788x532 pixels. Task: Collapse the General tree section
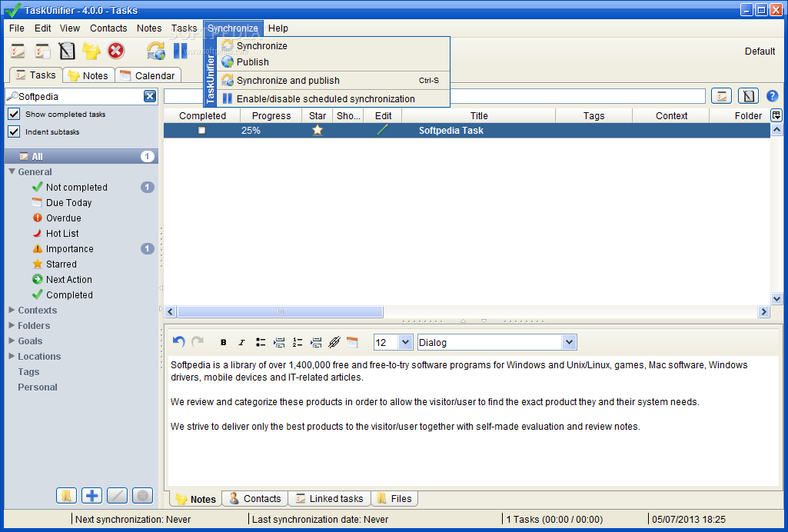(12, 171)
